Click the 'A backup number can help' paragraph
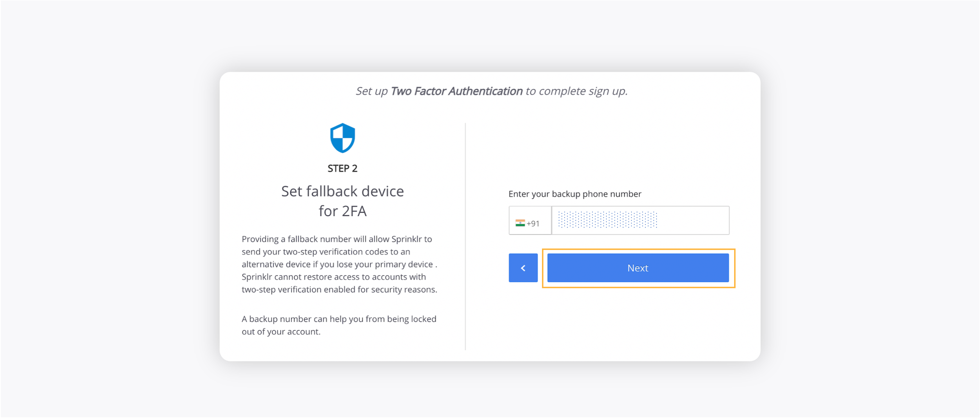The image size is (980, 418). point(339,325)
